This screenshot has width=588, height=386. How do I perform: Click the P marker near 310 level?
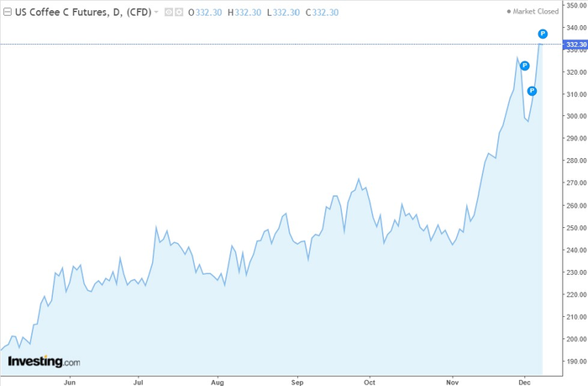532,91
